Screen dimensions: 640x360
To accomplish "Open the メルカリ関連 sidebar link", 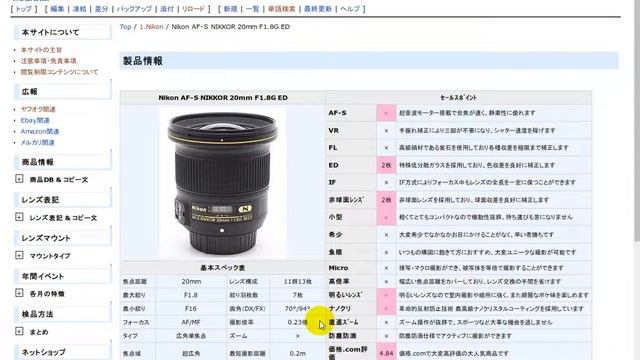I will [38, 142].
